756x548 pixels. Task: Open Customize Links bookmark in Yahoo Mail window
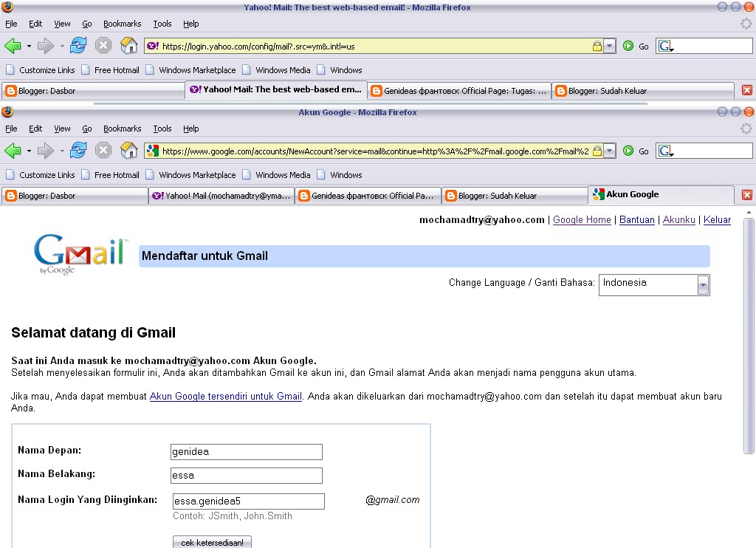(x=41, y=70)
